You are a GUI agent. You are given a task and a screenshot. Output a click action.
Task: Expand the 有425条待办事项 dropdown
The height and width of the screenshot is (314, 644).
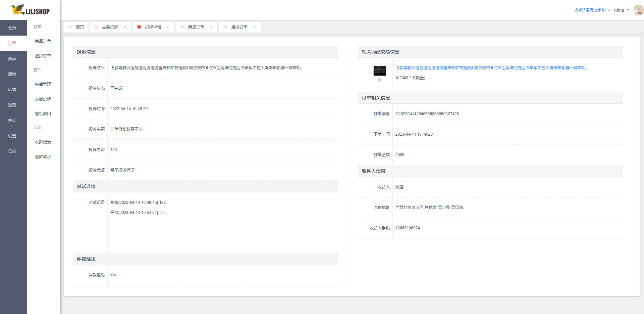click(592, 10)
